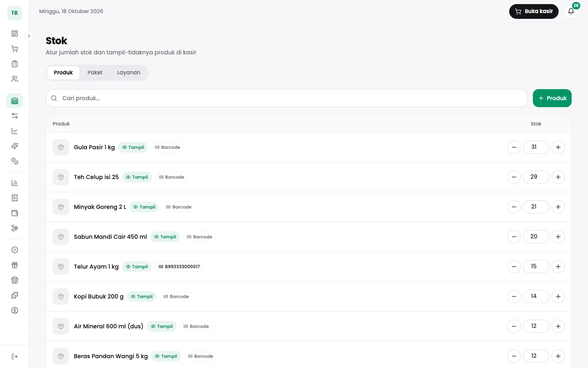The width and height of the screenshot is (588, 368).
Task: Expand the sidebar with the chevron
Action: click(x=29, y=36)
